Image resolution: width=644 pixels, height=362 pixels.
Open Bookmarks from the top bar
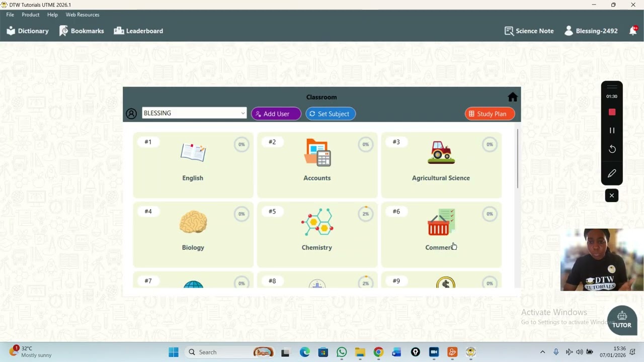[x=82, y=31]
